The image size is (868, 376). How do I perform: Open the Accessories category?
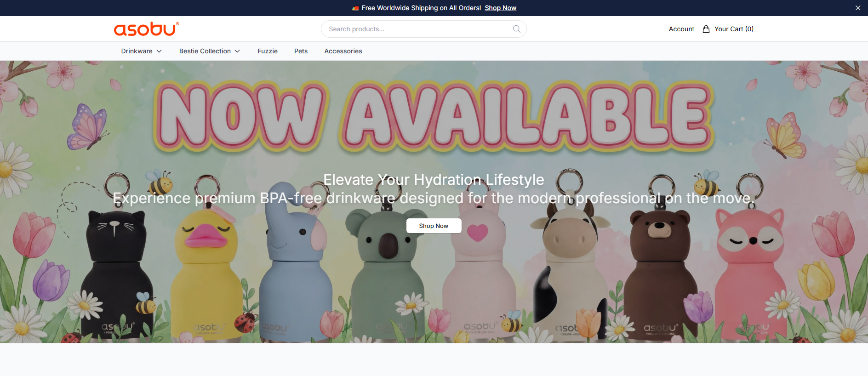343,51
